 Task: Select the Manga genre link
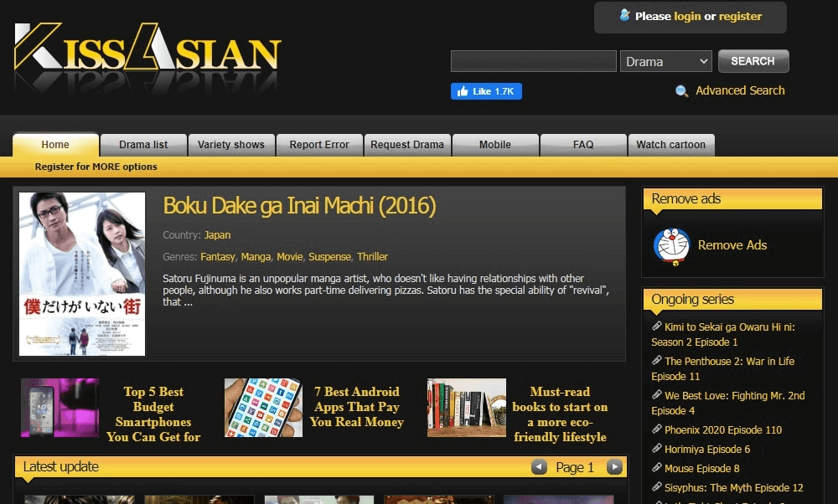(x=256, y=257)
